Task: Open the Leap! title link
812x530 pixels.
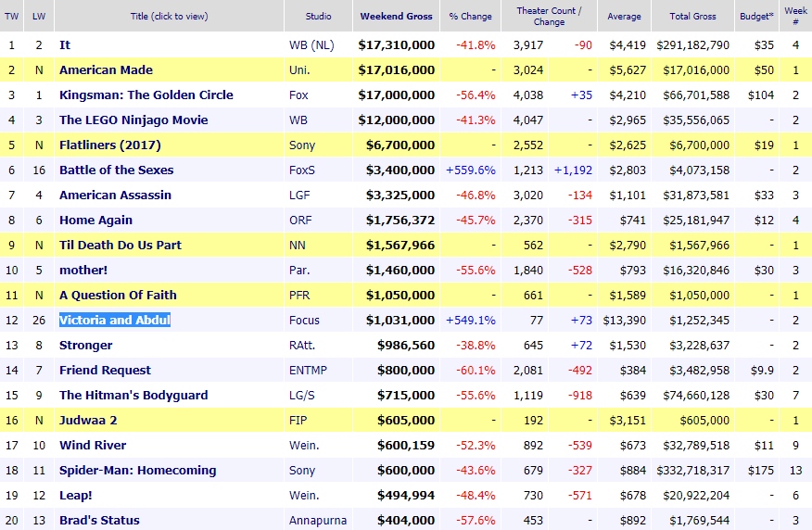Action: (x=76, y=496)
